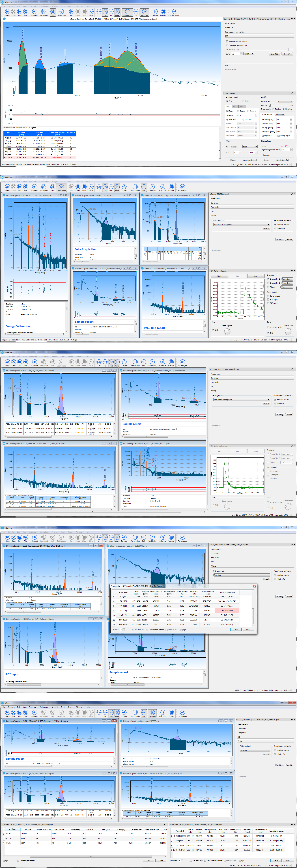
Task: Click Disconnect icon in the Device settings window
Action: tap(44, 12)
